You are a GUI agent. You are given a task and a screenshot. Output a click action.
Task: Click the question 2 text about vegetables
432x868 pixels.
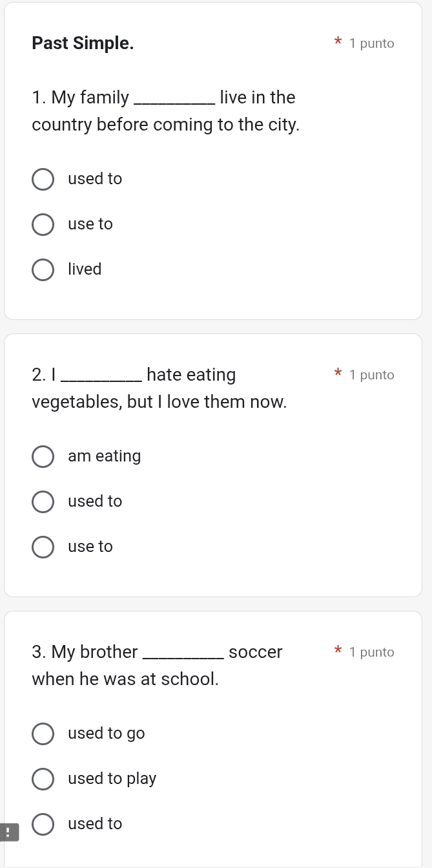(159, 388)
